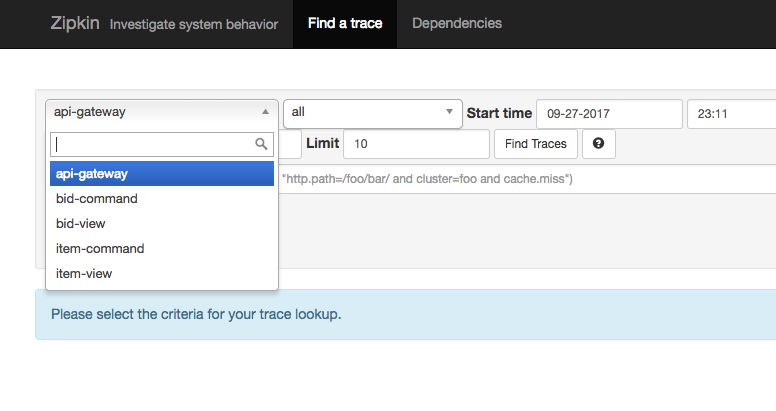Click the Start time date field
Image resolution: width=776 pixels, height=411 pixels.
coord(609,114)
